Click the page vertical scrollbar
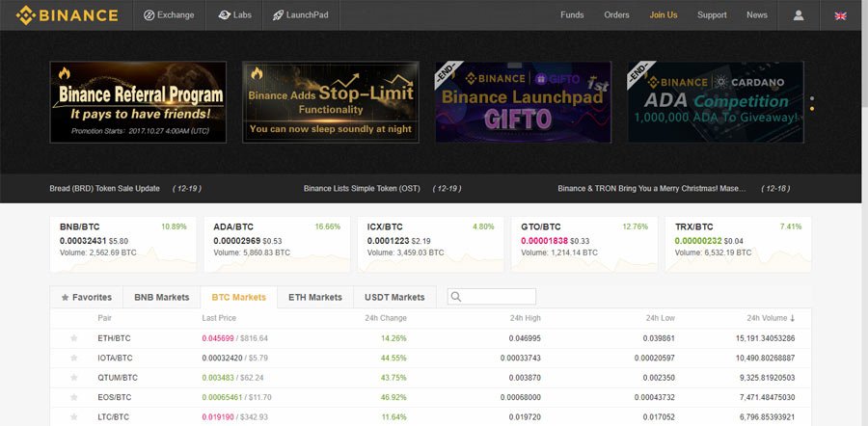Screen dimensions: 868x426 coord(864,213)
